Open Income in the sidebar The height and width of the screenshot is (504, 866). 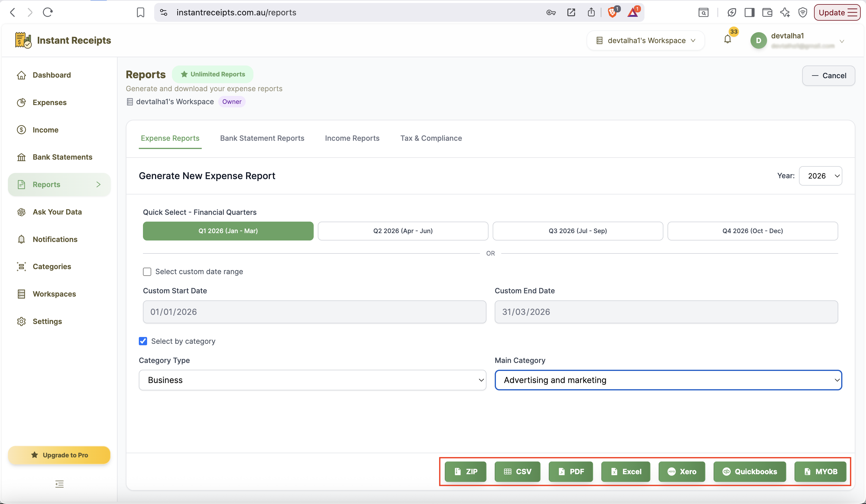45,130
